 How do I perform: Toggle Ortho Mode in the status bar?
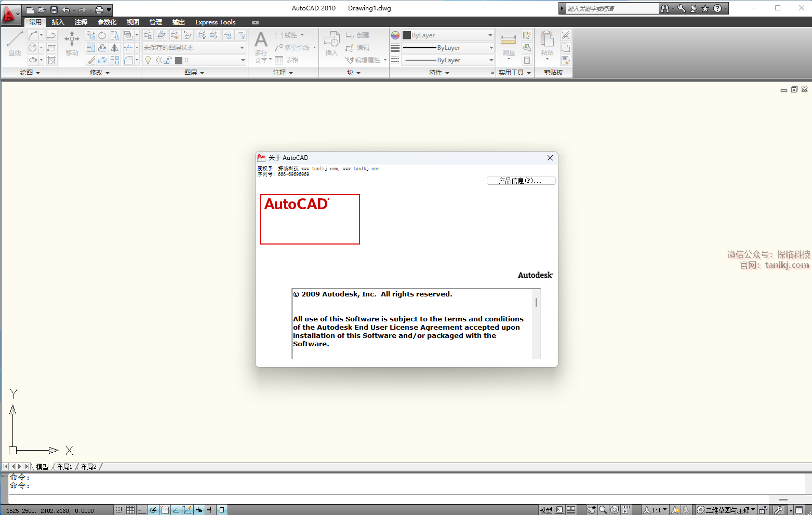tap(142, 510)
